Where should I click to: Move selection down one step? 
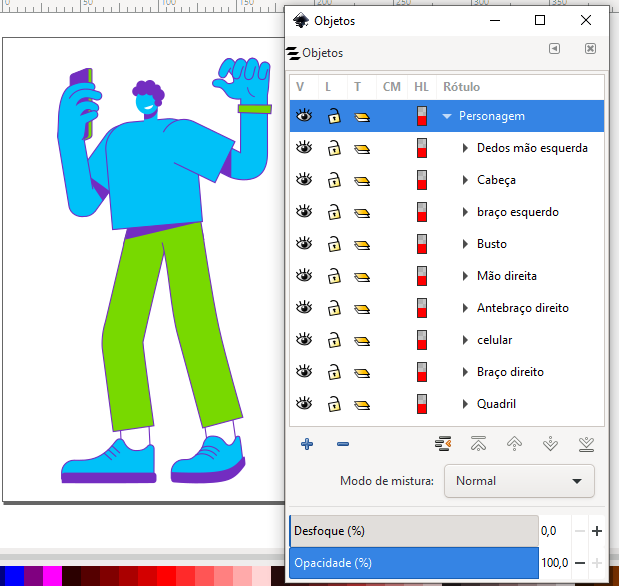click(x=550, y=444)
